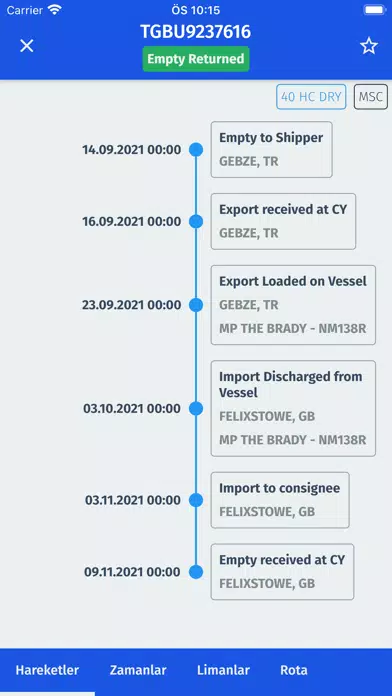This screenshot has height=696, width=392.
Task: Tap the battery indicator icon
Action: [374, 10]
